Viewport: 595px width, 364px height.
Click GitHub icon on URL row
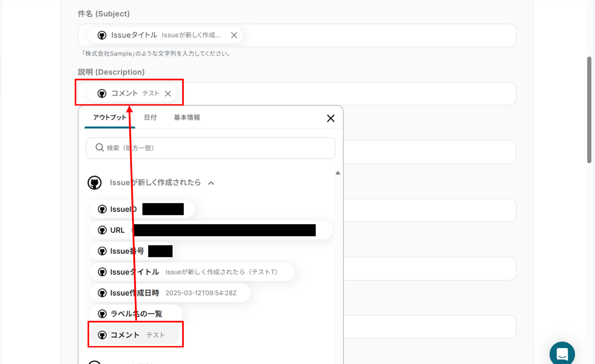click(102, 230)
